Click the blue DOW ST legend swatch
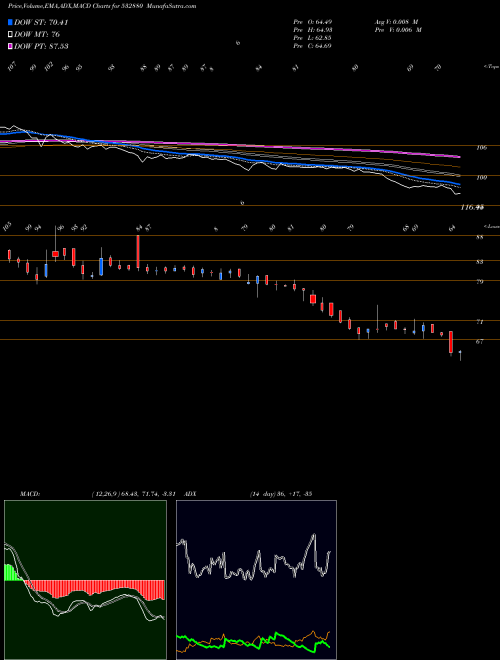 (11, 22)
